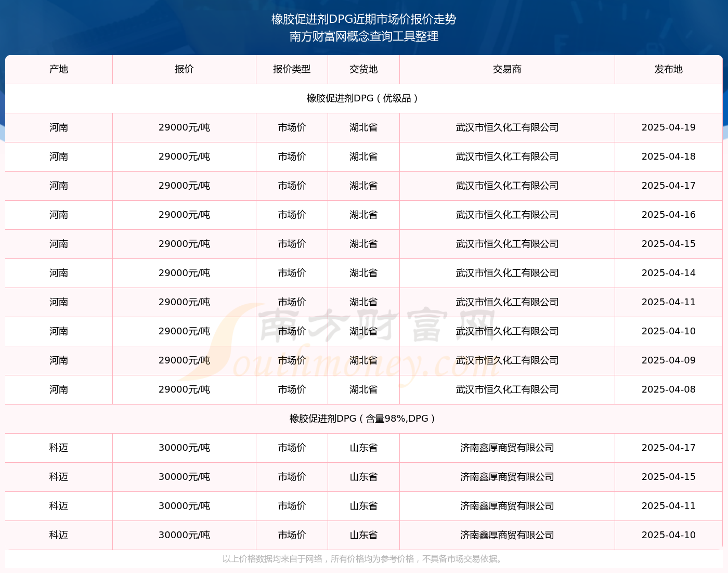Click the date 2025-04-14

click(x=669, y=273)
